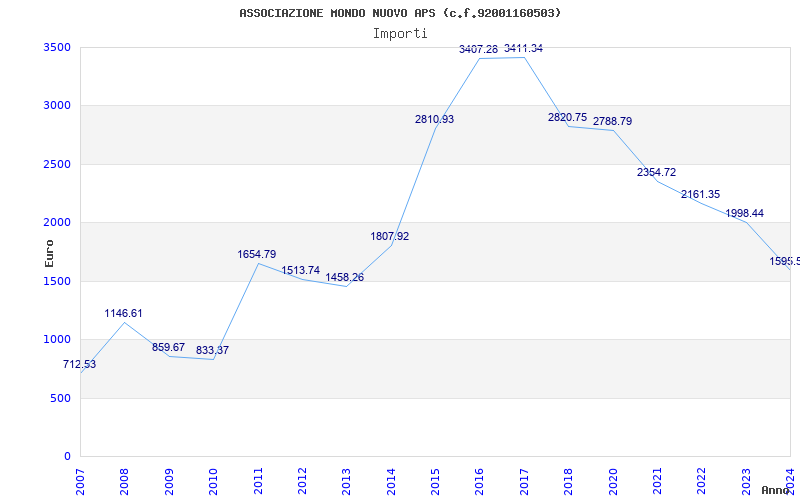Click the 2014 year axis label
The image size is (800, 500).
(391, 482)
